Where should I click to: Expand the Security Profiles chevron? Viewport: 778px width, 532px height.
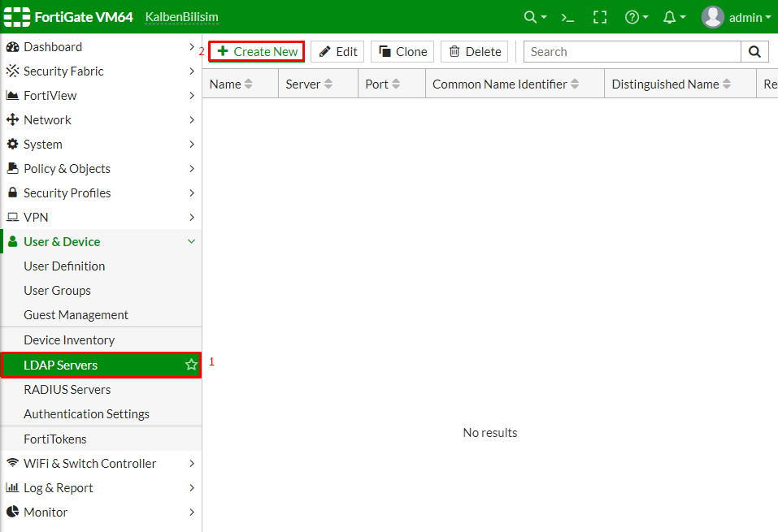tap(192, 192)
